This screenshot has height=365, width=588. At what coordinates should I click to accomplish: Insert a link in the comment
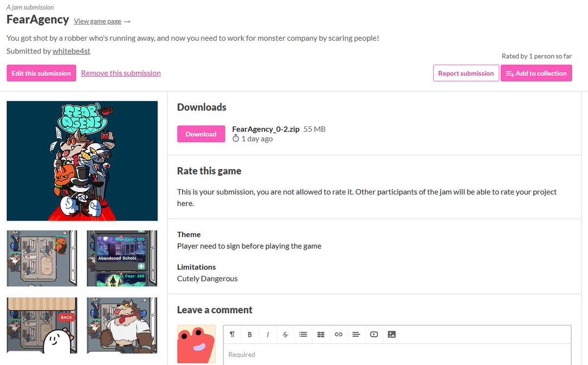click(x=339, y=334)
